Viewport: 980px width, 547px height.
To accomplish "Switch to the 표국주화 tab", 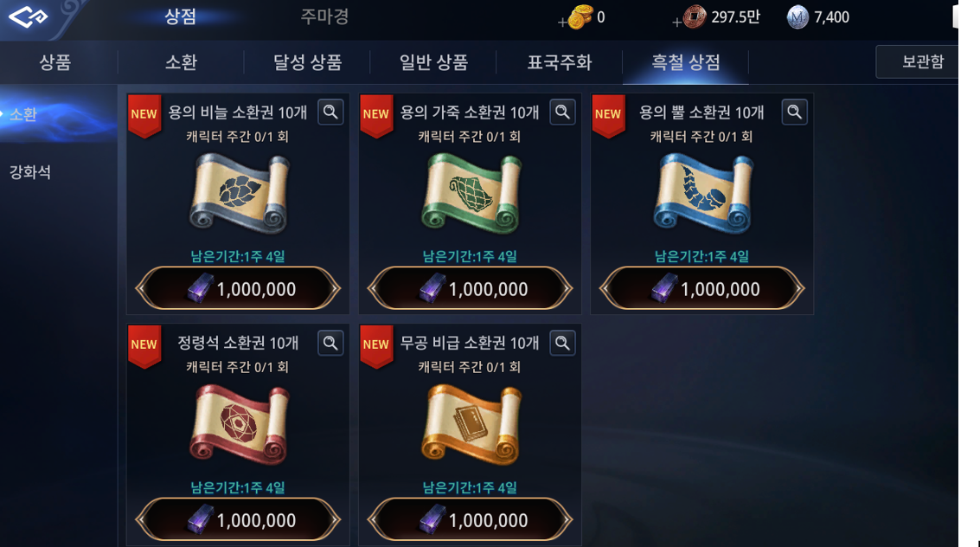I will tap(560, 62).
